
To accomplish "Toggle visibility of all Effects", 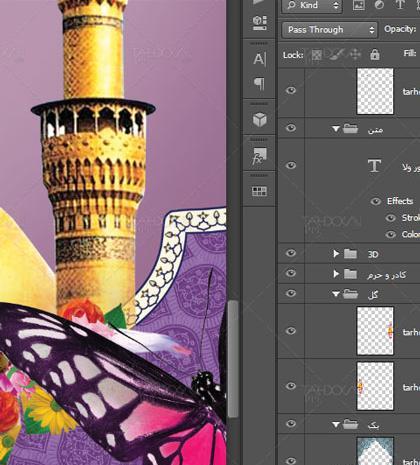I will coord(376,201).
